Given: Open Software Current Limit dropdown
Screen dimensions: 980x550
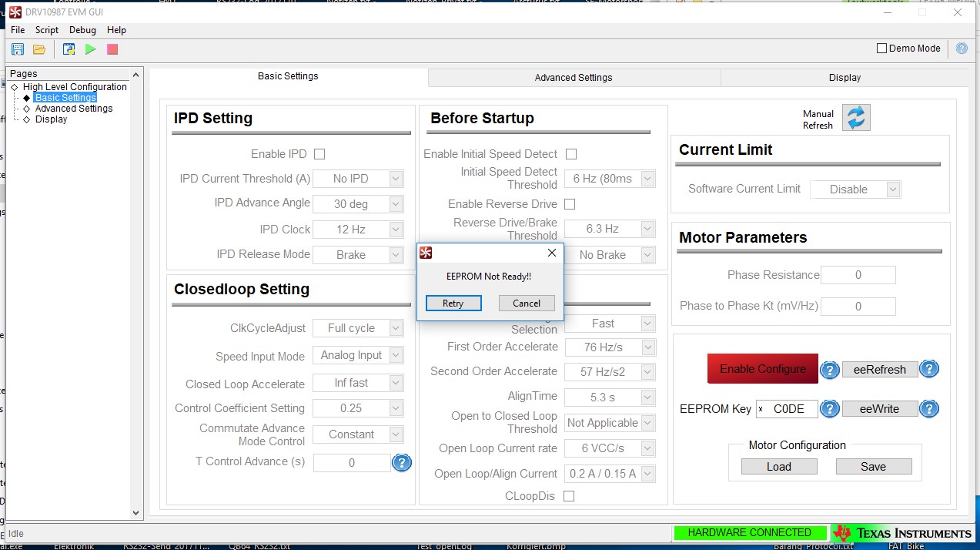Looking at the screenshot, I should click(x=855, y=189).
